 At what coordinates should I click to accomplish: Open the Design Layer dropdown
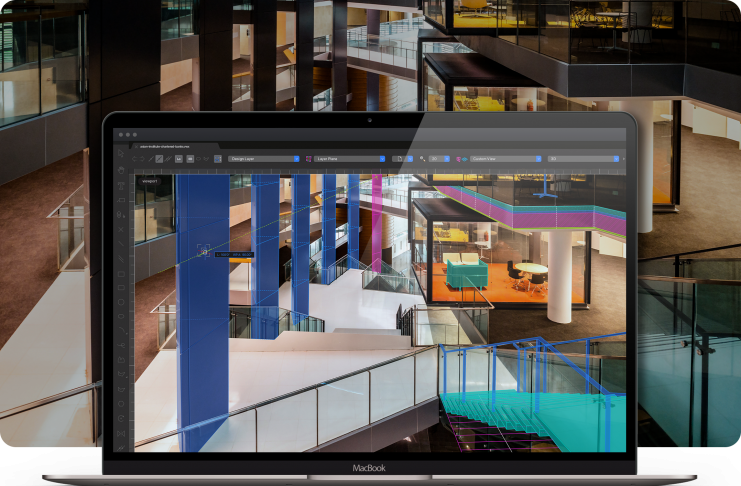(264, 159)
